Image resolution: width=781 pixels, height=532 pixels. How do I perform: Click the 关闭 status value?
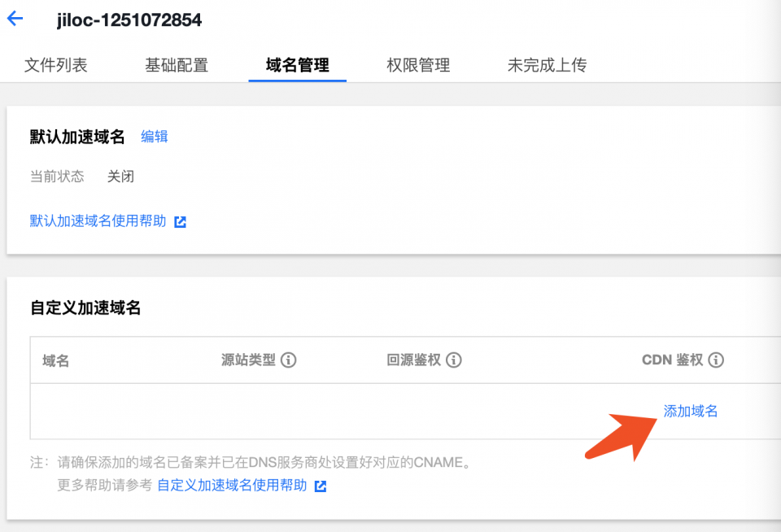coord(120,177)
